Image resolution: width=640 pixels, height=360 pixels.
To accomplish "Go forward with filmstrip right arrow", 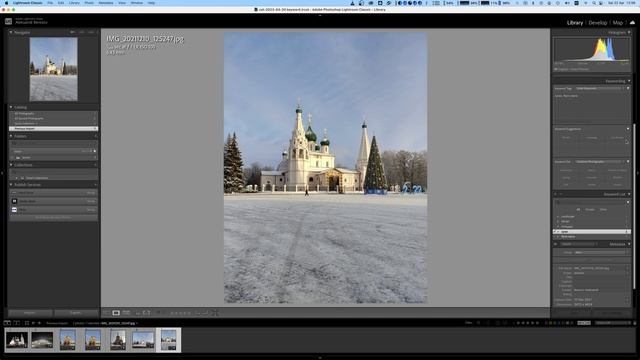I will click(x=39, y=323).
